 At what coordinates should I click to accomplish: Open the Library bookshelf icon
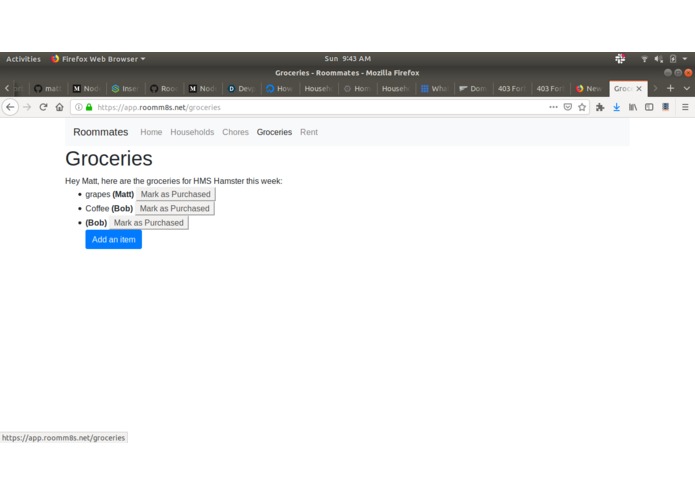[633, 107]
